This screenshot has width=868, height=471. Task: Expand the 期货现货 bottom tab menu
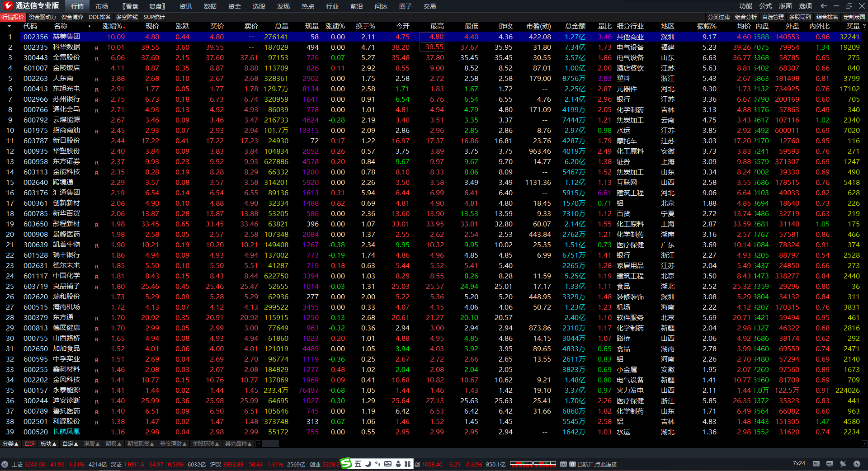click(141, 444)
